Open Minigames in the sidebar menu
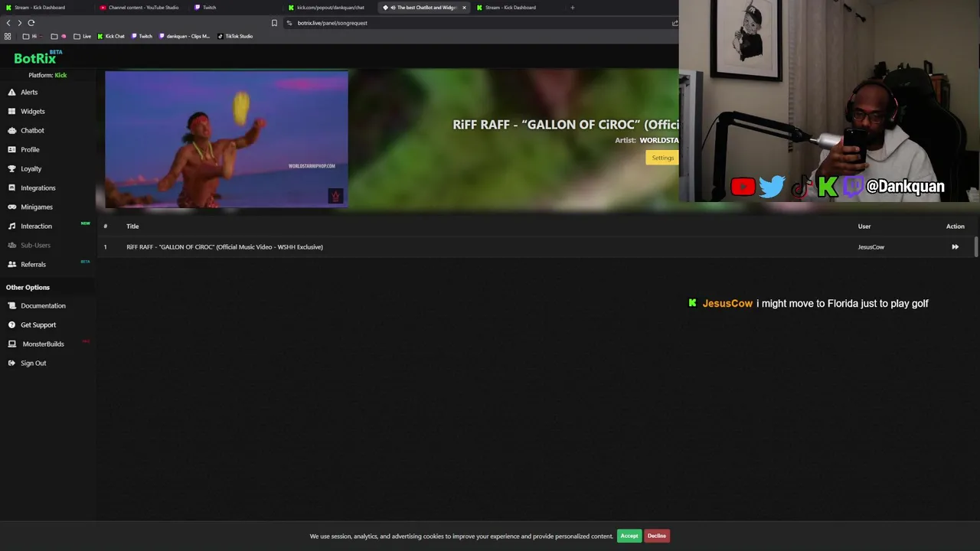 tap(37, 207)
